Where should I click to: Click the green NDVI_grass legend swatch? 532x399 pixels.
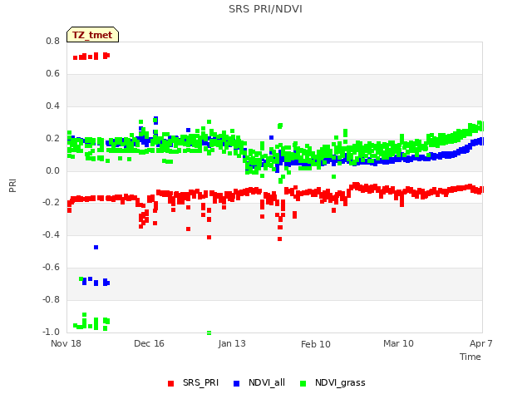[303, 383]
